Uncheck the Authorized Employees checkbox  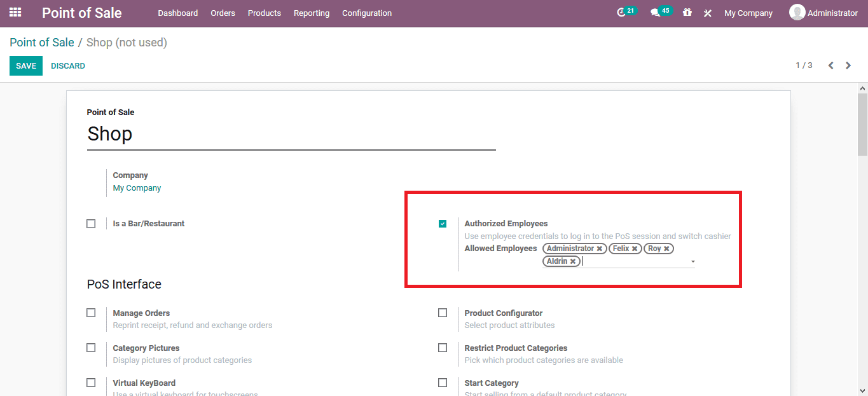pyautogui.click(x=443, y=224)
